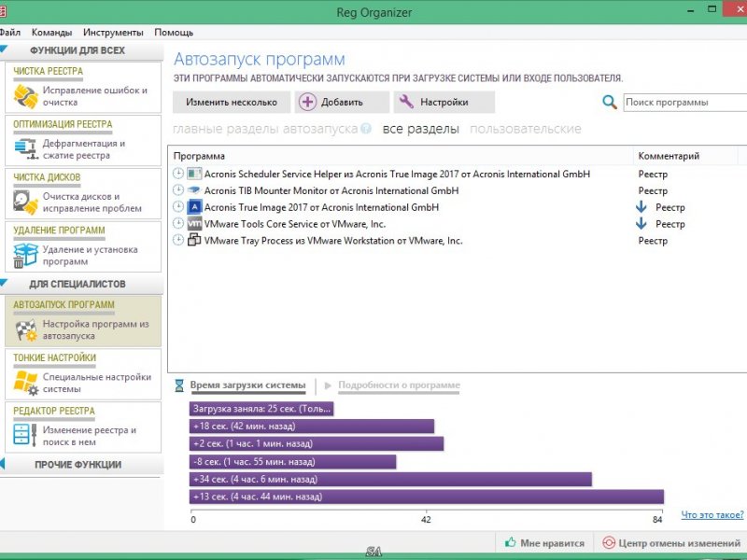747x560 pixels.
Task: Select the disk cleanup drive icon
Action: (26, 203)
